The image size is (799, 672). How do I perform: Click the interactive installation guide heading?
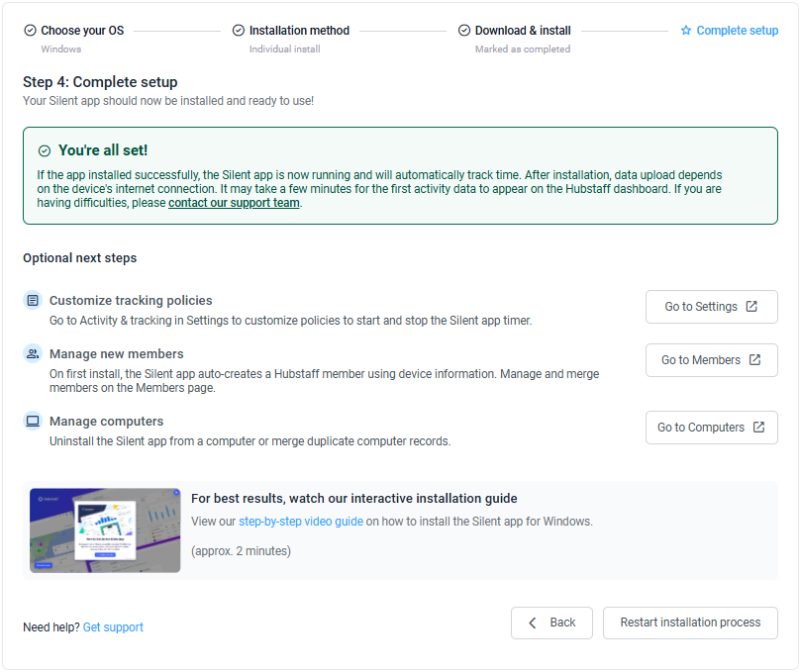[354, 498]
